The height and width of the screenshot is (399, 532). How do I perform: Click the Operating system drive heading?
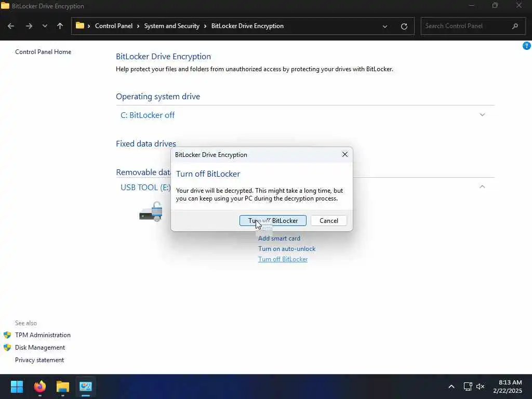point(158,96)
